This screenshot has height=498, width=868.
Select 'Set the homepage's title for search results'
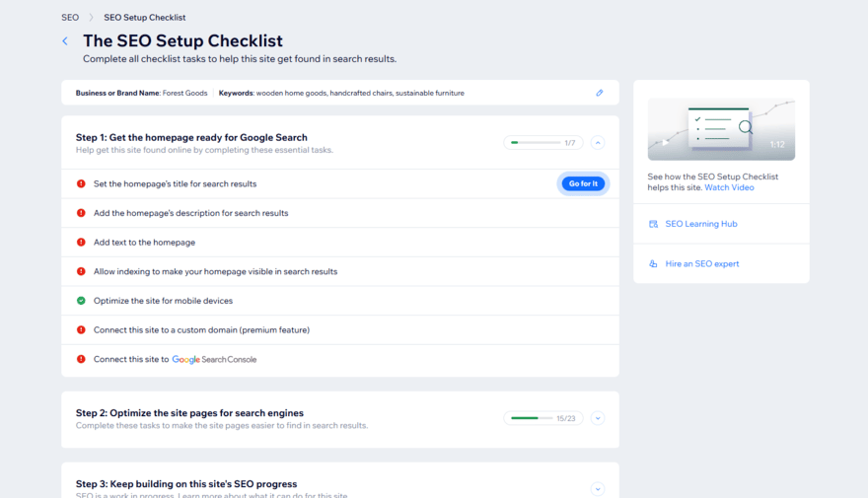tap(175, 183)
